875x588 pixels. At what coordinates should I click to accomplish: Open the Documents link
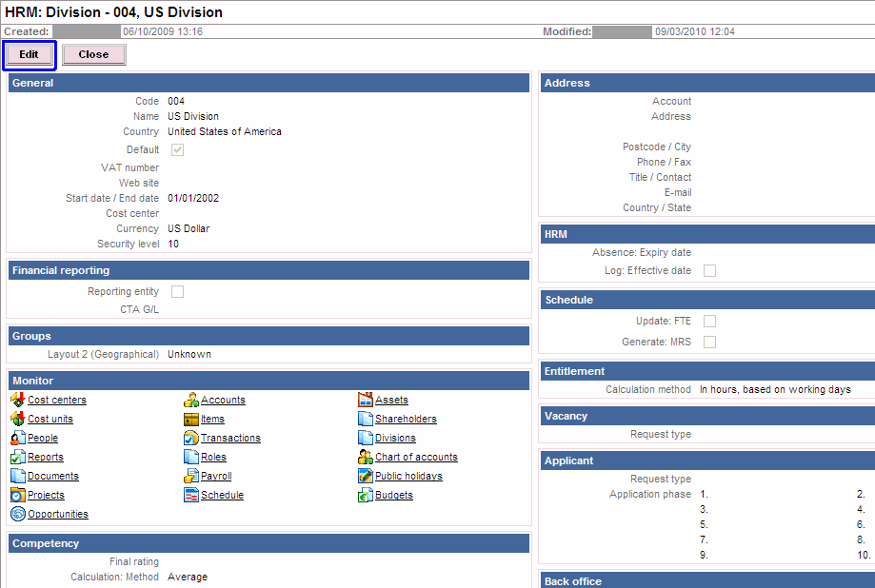point(53,476)
